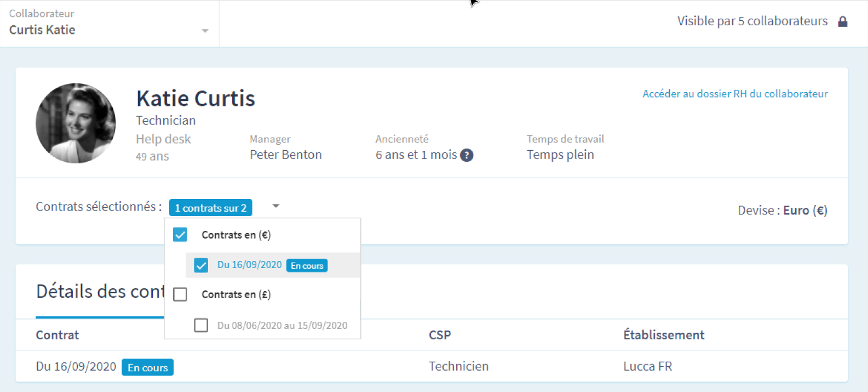This screenshot has height=392, width=868.
Task: Click the 'En cours' badge in dropdown
Action: tap(307, 265)
